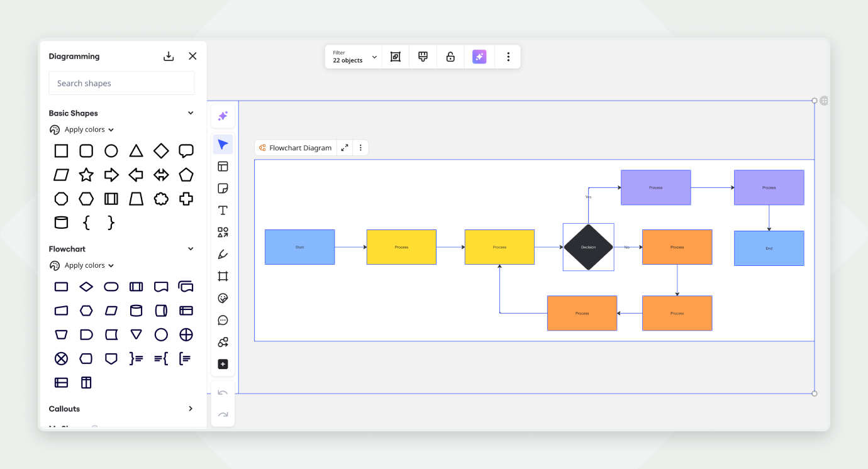Open the diagramming shapes tool in sidebar
This screenshot has height=469, width=868.
(223, 343)
